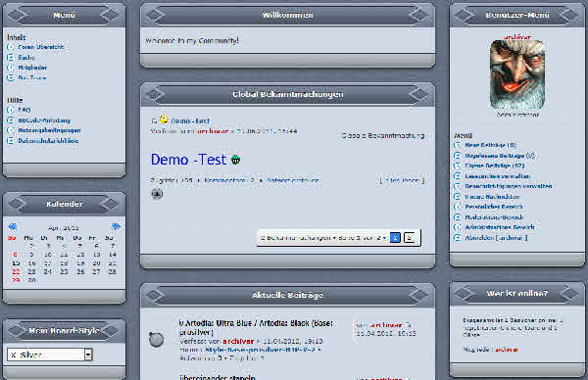Go to next month in Kalender
The width and height of the screenshot is (588, 380).
[x=116, y=226]
